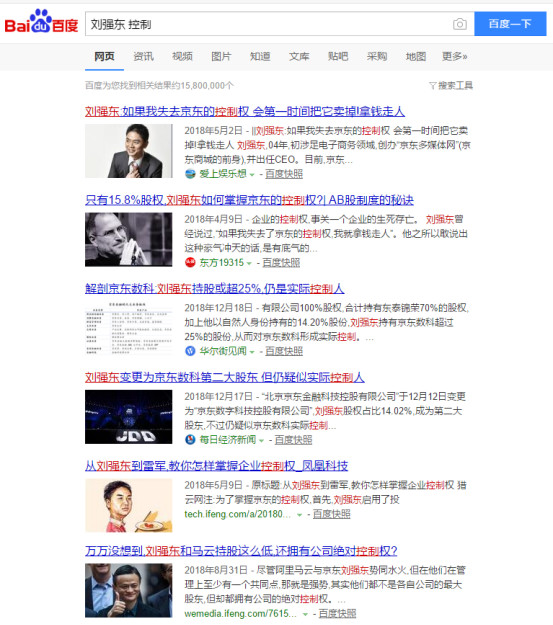Switch to the 地图 tab
The width and height of the screenshot is (553, 625).
point(416,56)
